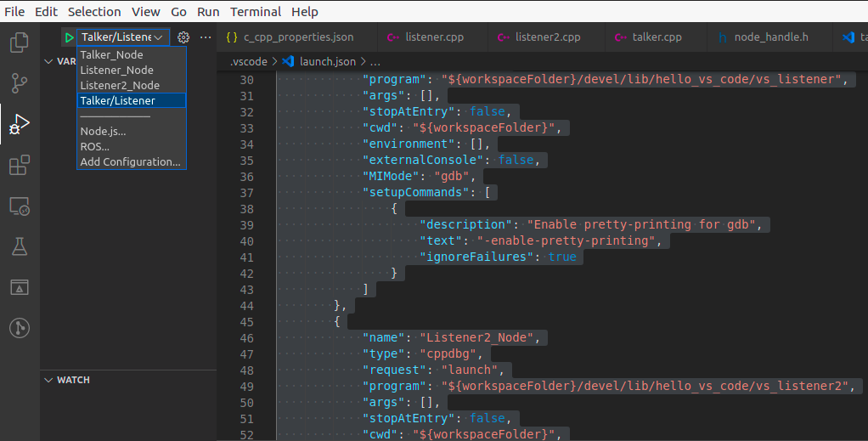Select Listener2_Node configuration
Image resolution: width=868 pixels, height=441 pixels.
[131, 85]
